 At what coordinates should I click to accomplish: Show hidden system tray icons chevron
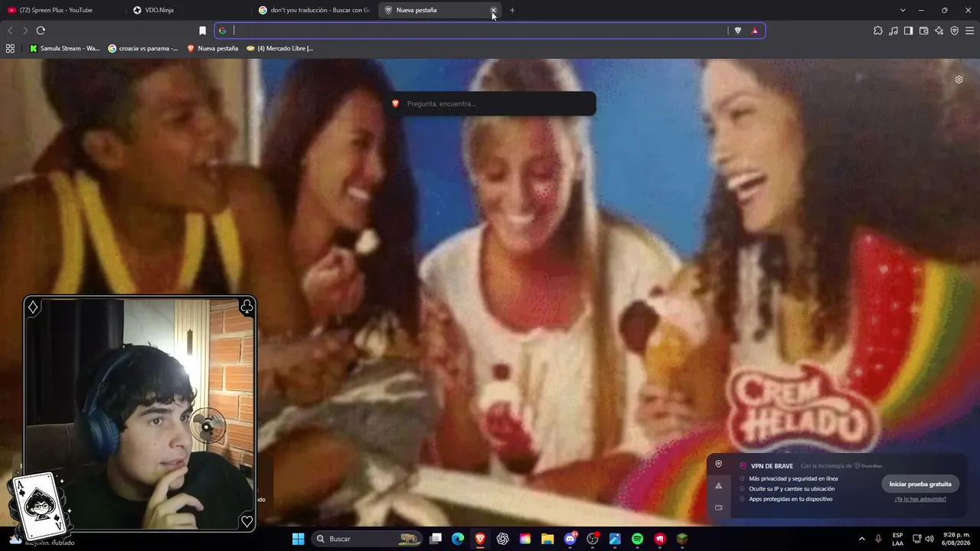pyautogui.click(x=861, y=539)
